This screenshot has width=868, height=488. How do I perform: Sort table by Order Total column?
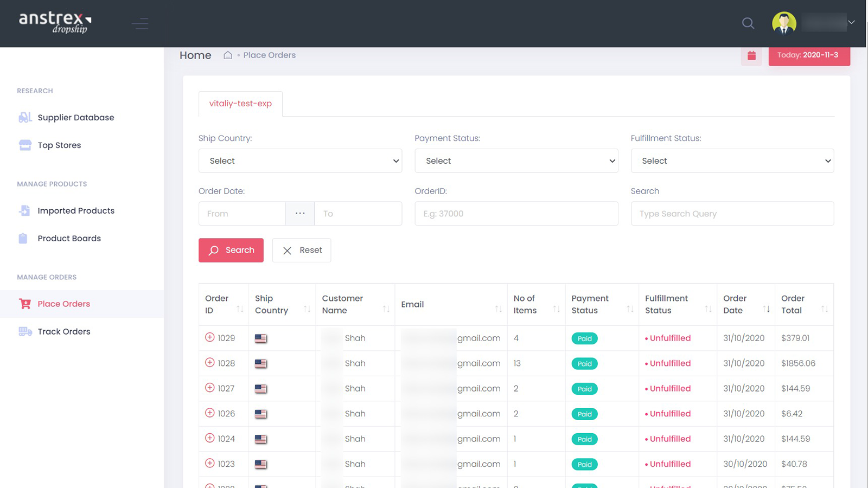click(824, 309)
